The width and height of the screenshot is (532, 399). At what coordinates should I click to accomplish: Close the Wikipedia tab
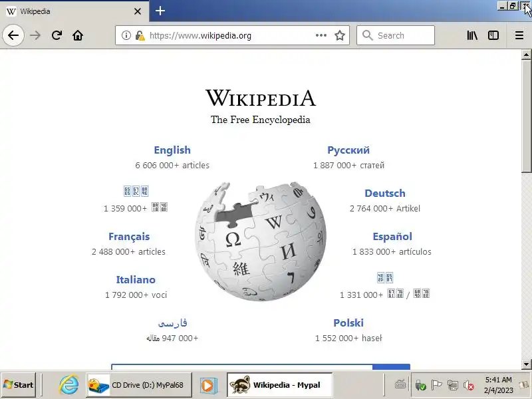(x=138, y=11)
